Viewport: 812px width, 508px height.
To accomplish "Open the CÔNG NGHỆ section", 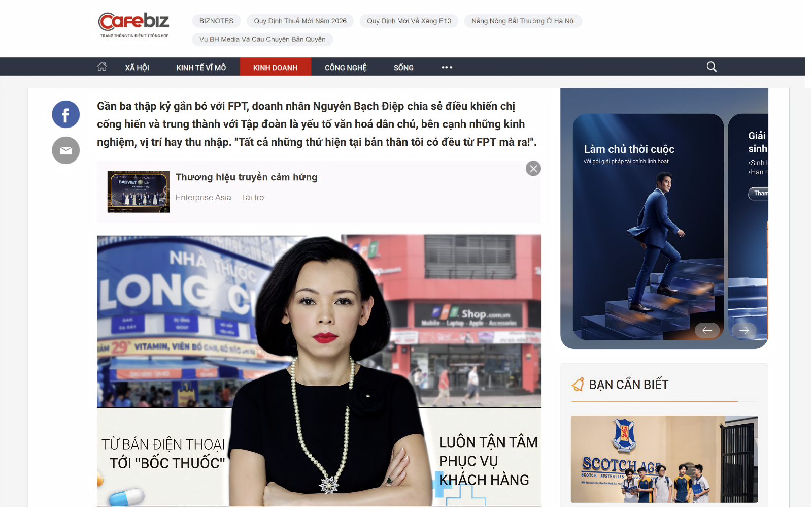I will tap(346, 67).
